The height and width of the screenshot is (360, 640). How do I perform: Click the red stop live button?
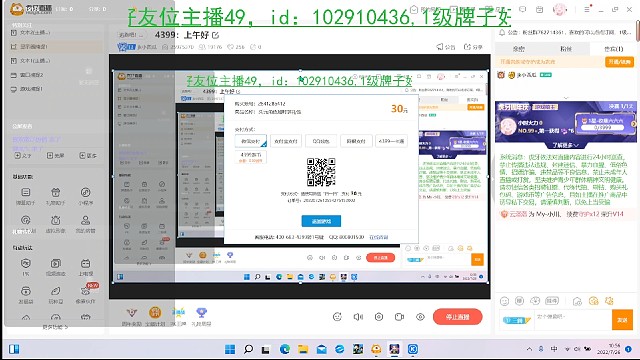(458, 317)
